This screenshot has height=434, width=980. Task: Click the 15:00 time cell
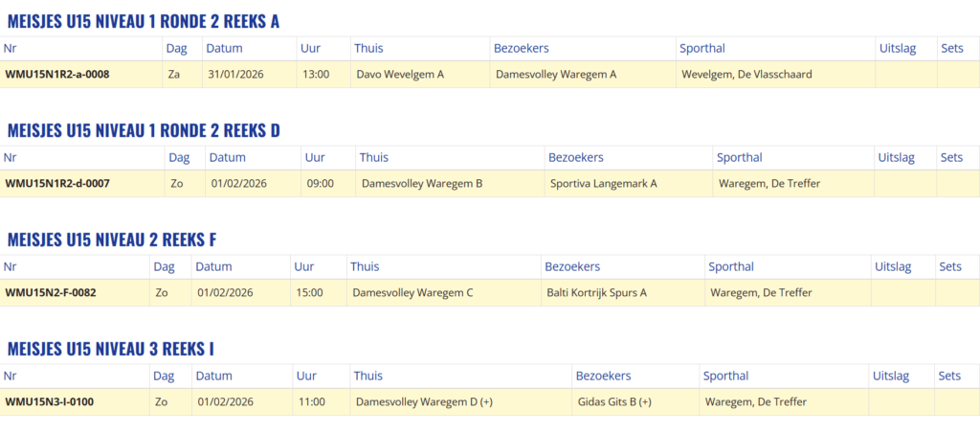[x=310, y=292]
